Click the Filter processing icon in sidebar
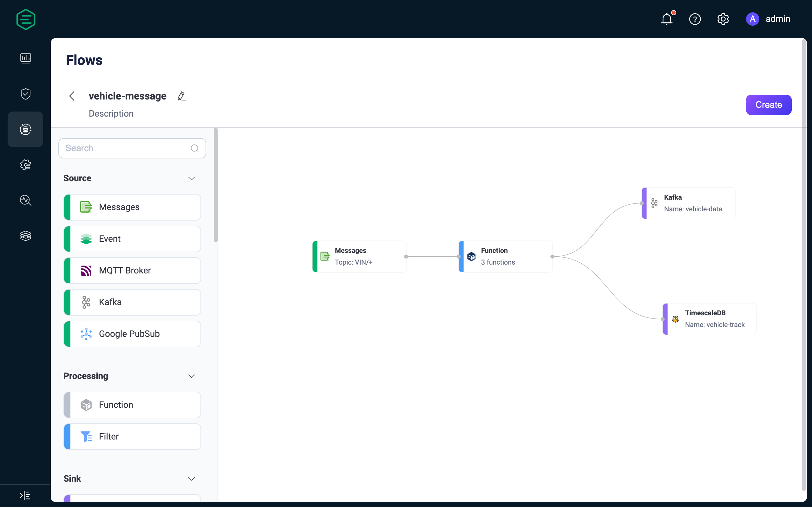 click(87, 436)
